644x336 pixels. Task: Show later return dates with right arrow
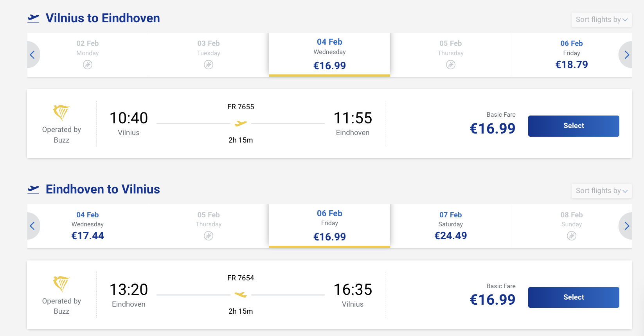[x=626, y=226]
